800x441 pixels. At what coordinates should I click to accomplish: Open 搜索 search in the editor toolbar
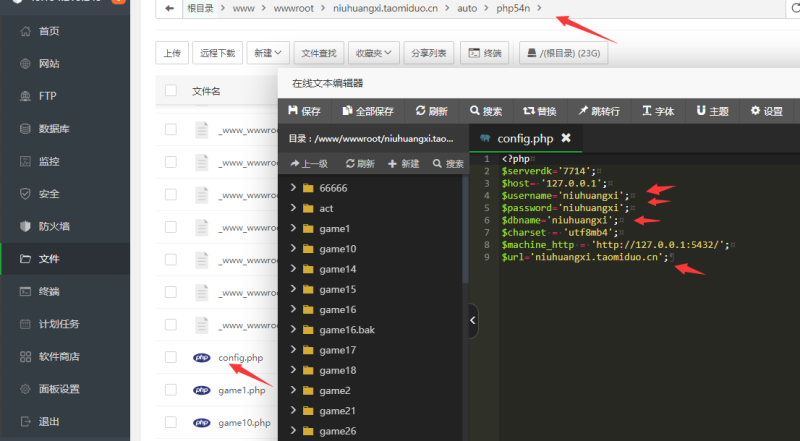pyautogui.click(x=486, y=111)
